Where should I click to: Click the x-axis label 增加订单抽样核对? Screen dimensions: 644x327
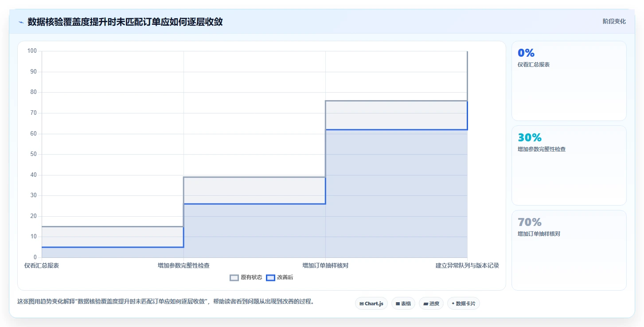(x=325, y=265)
